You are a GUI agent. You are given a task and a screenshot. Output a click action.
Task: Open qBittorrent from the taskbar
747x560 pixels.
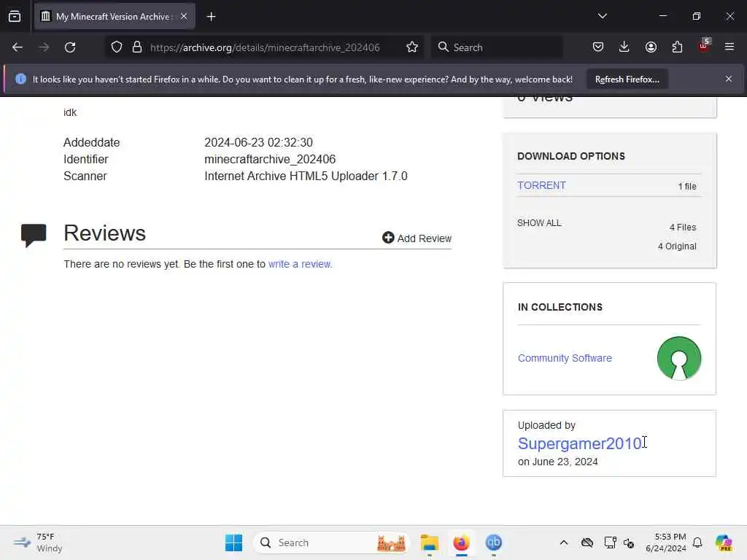(494, 542)
